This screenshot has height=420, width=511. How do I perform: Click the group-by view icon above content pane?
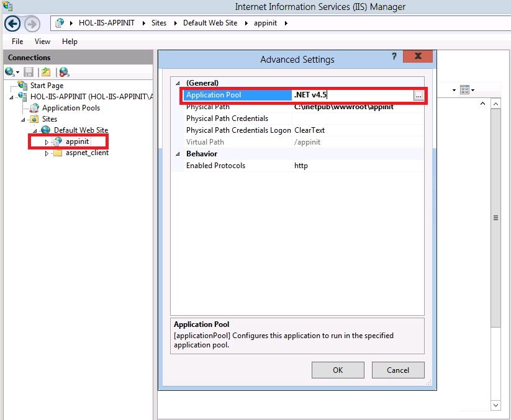[x=466, y=89]
